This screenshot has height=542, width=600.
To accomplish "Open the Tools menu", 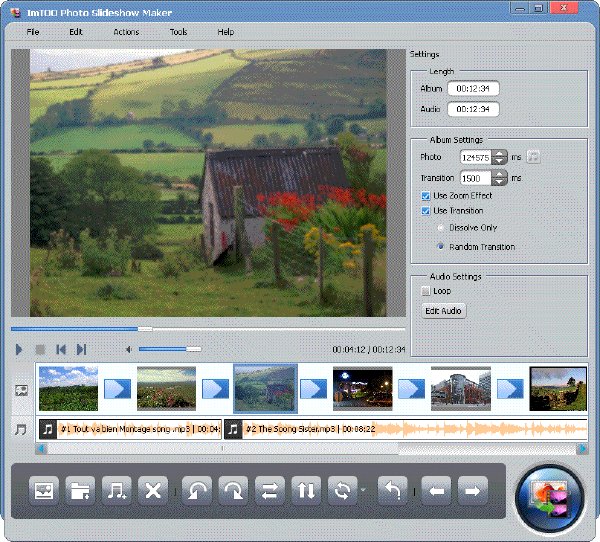I will (x=178, y=32).
